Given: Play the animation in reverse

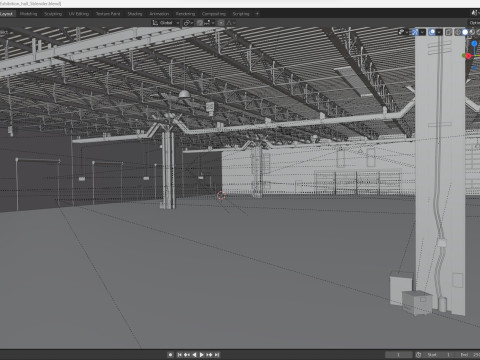Looking at the screenshot, I should [194, 355].
